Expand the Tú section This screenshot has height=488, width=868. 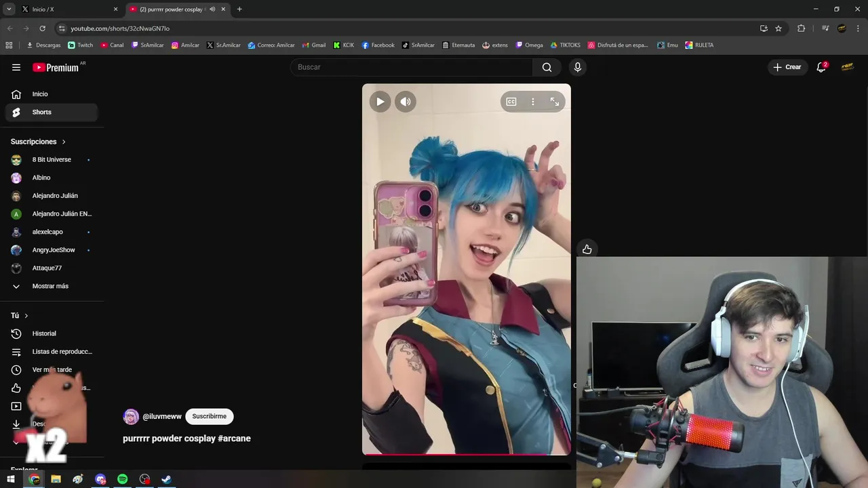click(x=20, y=316)
